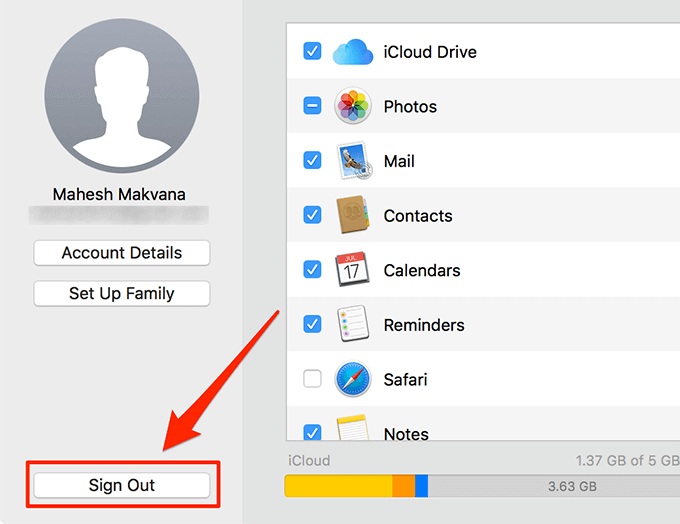The height and width of the screenshot is (524, 680).
Task: Click the Calendars label text
Action: pyautogui.click(x=422, y=270)
